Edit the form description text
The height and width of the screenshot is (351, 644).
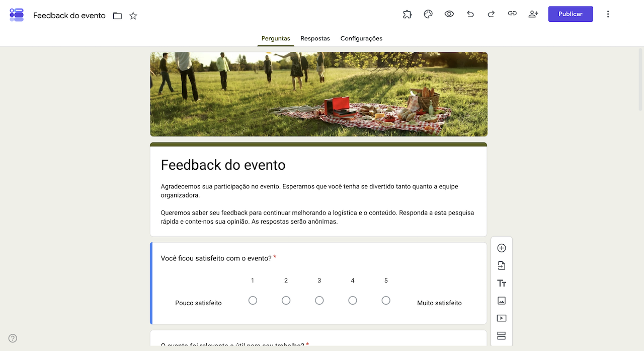click(x=317, y=204)
